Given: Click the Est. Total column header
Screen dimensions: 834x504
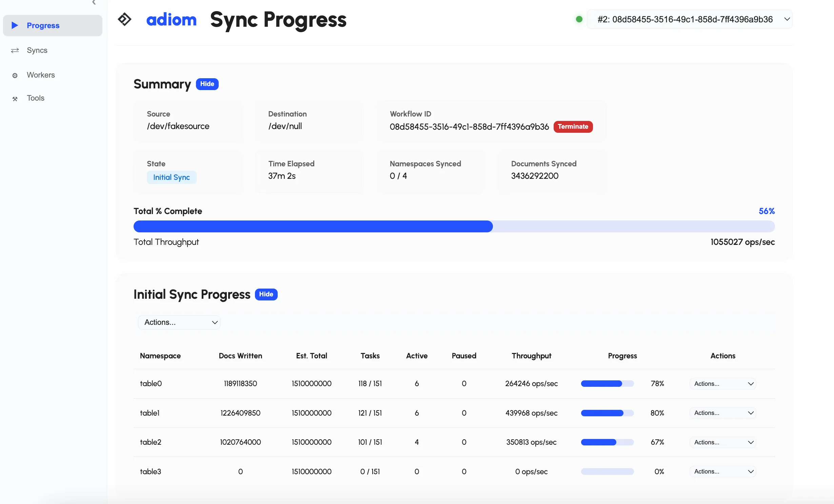Looking at the screenshot, I should tap(312, 356).
